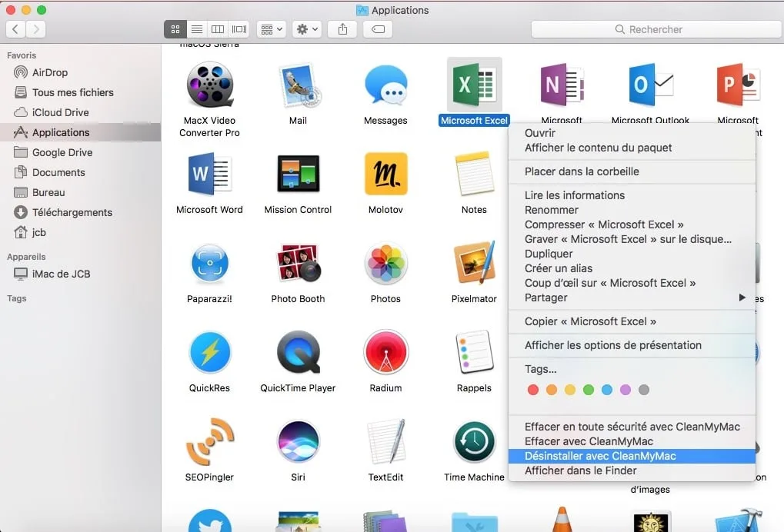Screen dimensions: 784x532
Task: Apply the green tag color
Action: click(589, 390)
